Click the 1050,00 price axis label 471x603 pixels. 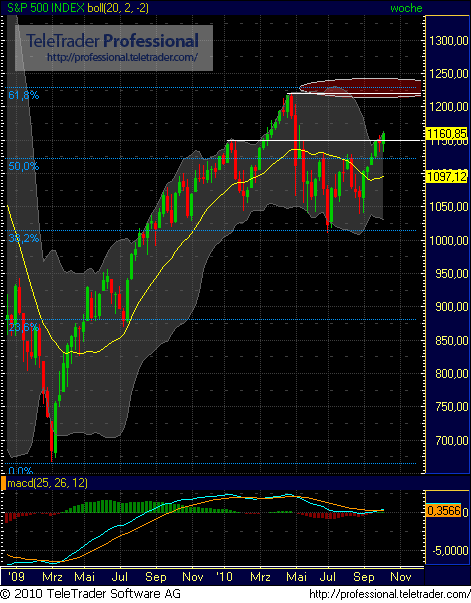point(449,207)
